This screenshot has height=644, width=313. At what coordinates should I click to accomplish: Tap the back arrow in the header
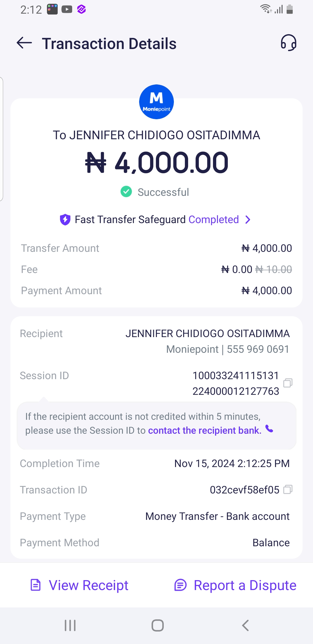(24, 43)
